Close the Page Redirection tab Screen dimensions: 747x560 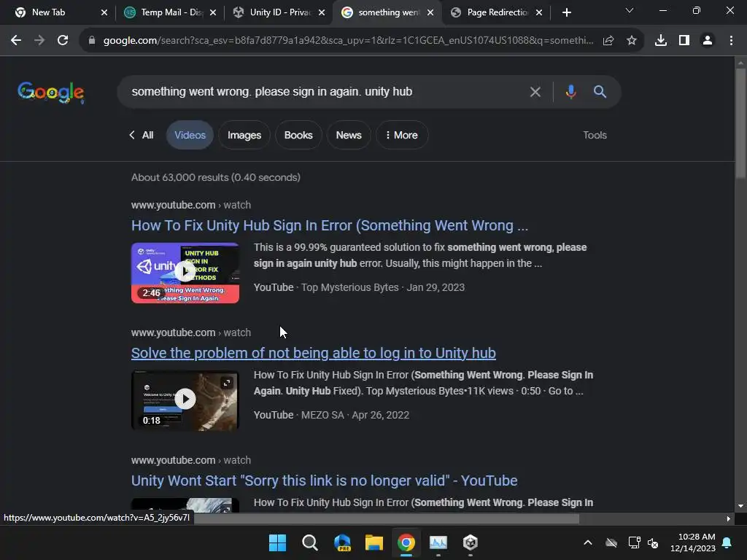(x=539, y=12)
